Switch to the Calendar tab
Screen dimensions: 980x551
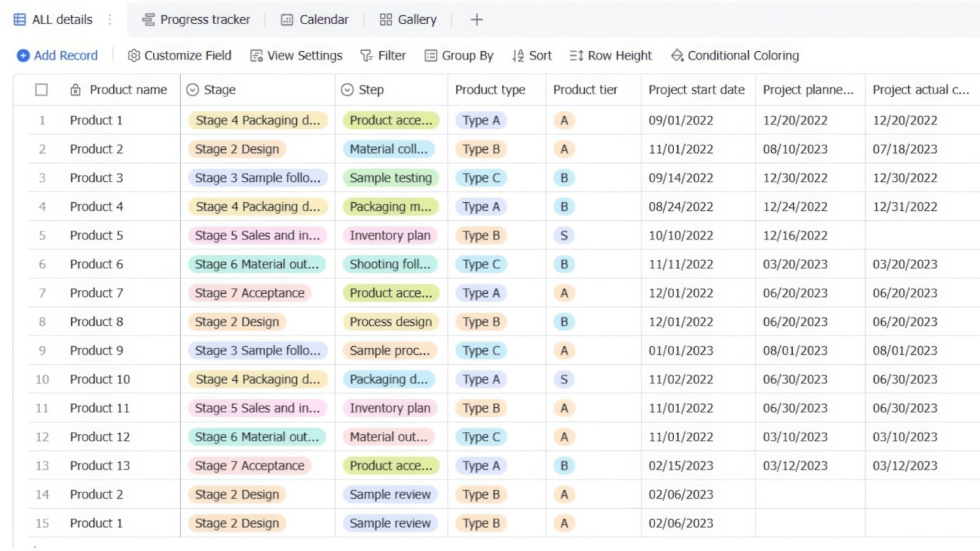point(314,19)
